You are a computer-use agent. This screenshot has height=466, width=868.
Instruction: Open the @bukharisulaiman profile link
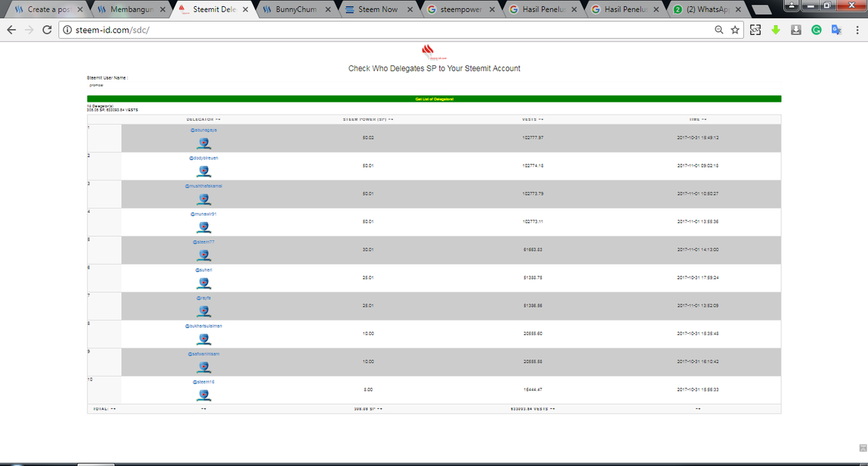coord(203,326)
